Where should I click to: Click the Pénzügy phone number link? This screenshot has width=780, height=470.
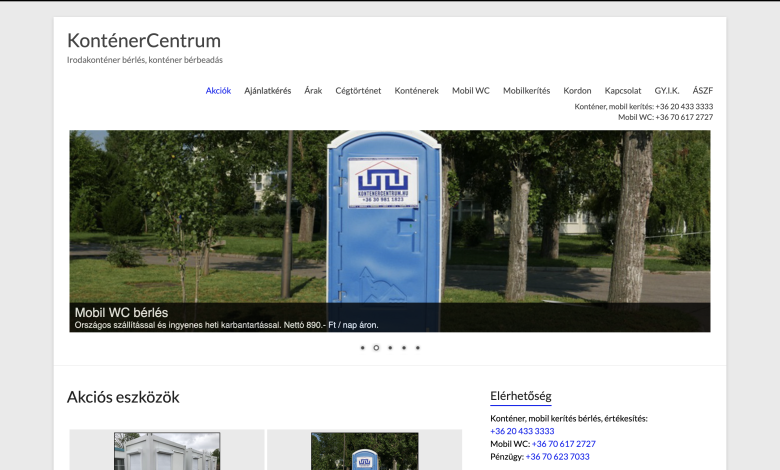click(x=557, y=457)
